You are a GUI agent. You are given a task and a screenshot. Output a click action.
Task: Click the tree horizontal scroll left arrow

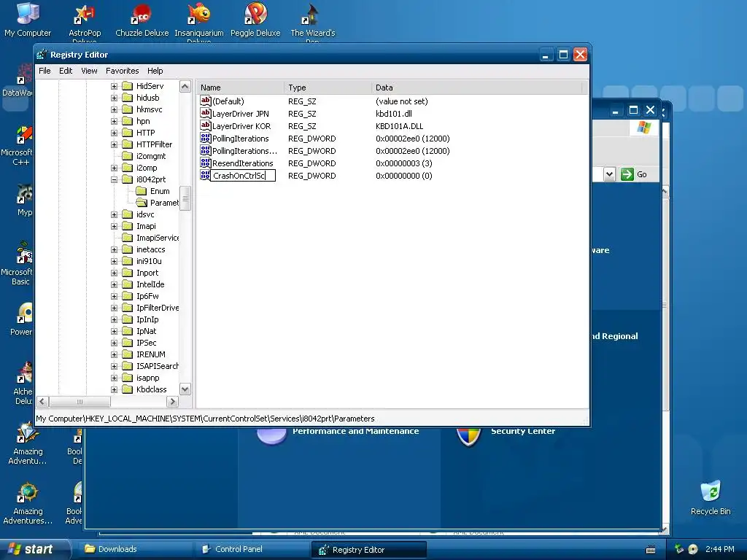[42, 402]
